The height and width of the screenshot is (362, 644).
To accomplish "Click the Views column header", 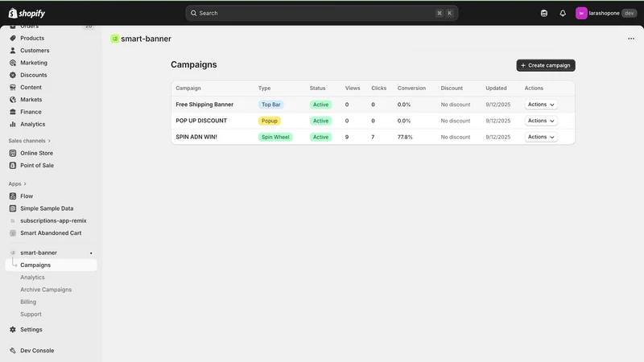I will pos(353,88).
